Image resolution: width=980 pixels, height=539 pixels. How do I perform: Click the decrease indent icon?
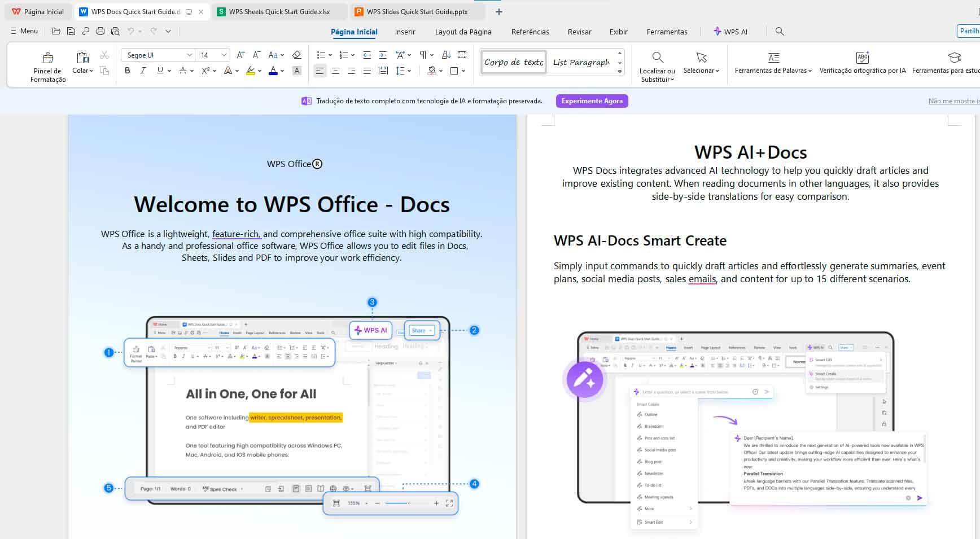[367, 55]
